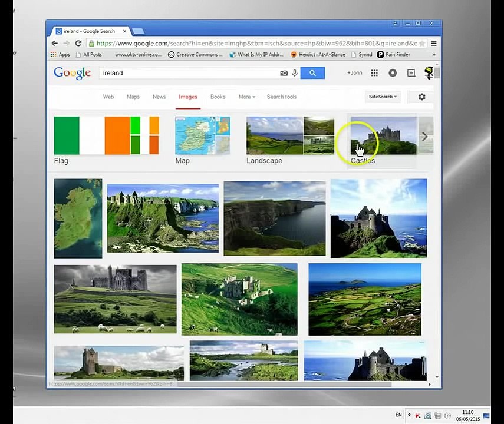504x424 pixels.
Task: Click the red Kaspersky tray icon
Action: 418,416
